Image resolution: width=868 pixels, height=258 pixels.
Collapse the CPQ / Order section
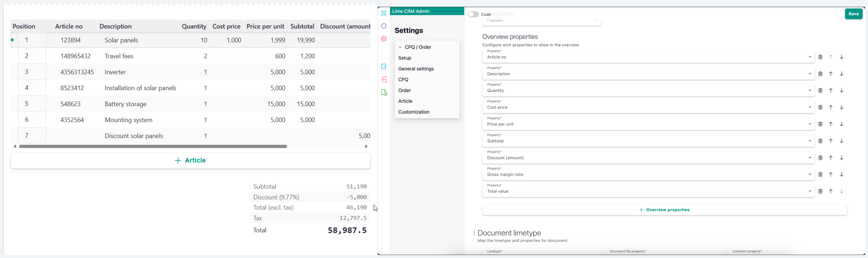pyautogui.click(x=400, y=47)
